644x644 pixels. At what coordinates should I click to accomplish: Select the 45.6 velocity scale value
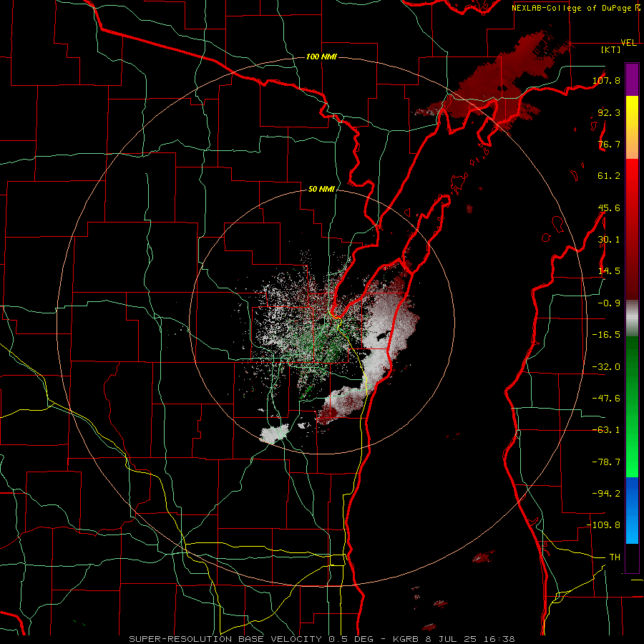[609, 208]
